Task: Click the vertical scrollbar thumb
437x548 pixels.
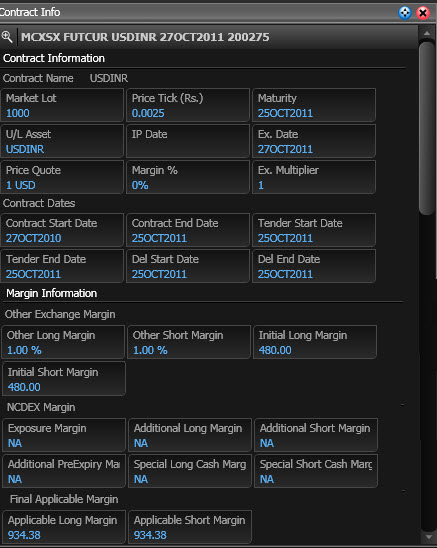Action: tap(427, 128)
